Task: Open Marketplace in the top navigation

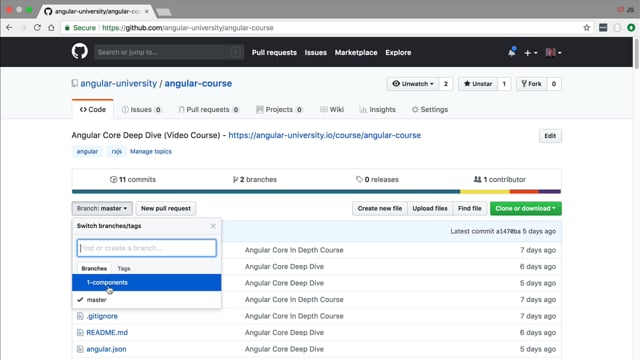Action: [356, 52]
